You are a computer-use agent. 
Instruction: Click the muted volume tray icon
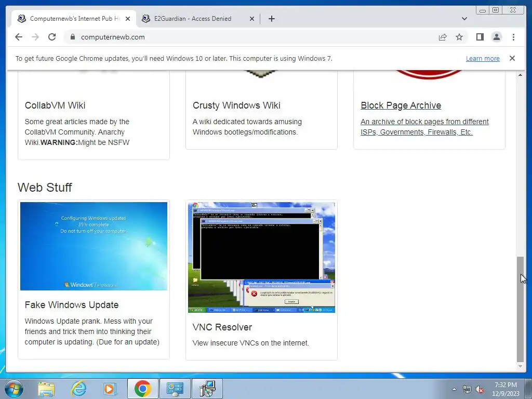coord(480,390)
